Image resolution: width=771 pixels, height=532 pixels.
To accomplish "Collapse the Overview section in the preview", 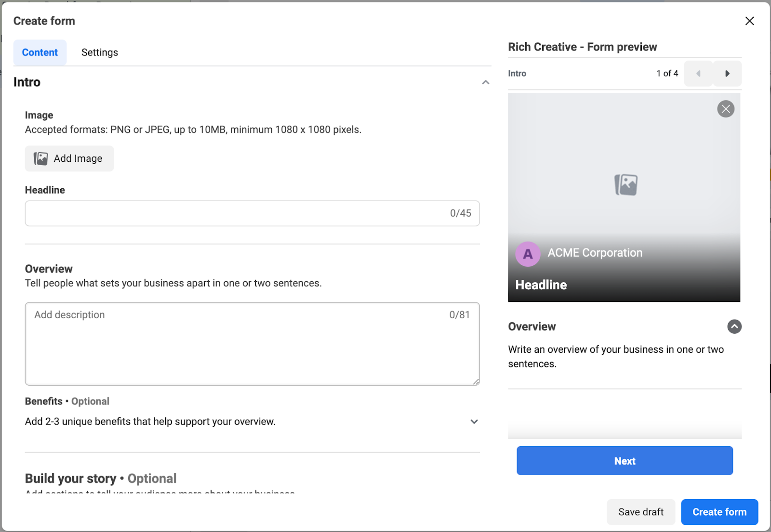I will 734,326.
